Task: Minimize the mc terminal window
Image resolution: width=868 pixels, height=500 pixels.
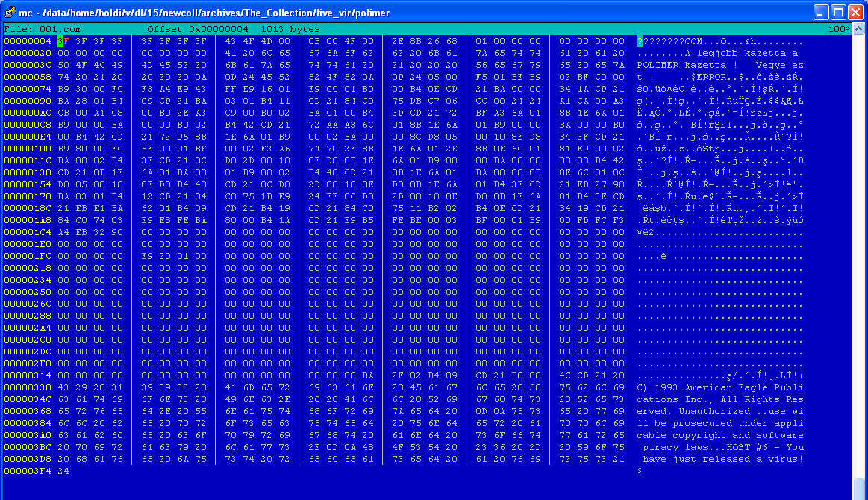Action: tap(821, 12)
